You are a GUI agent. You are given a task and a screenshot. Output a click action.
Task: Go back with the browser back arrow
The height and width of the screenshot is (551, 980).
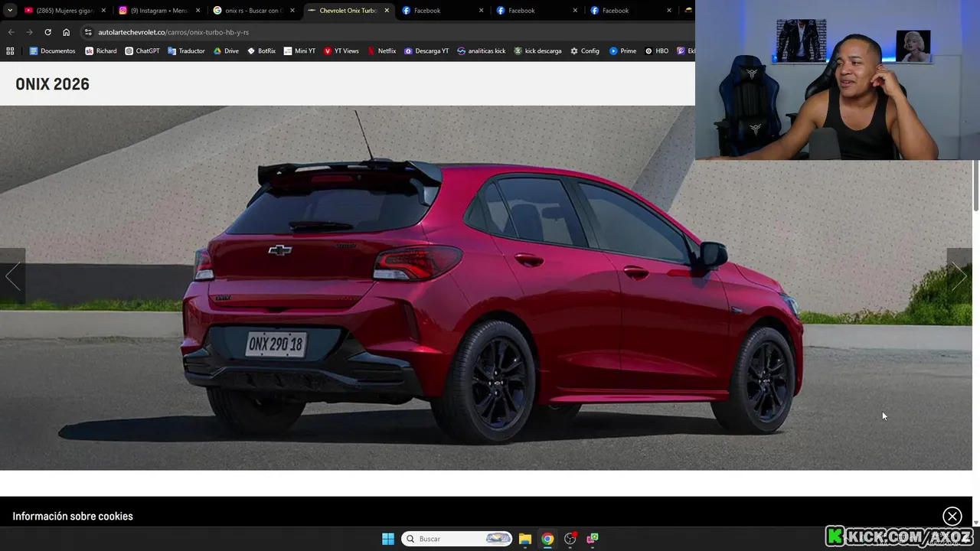coord(11,32)
